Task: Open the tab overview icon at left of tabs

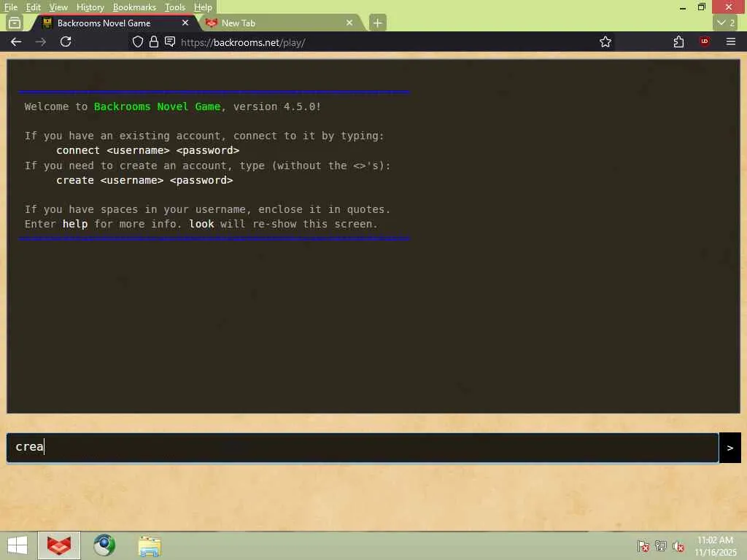Action: click(x=15, y=23)
